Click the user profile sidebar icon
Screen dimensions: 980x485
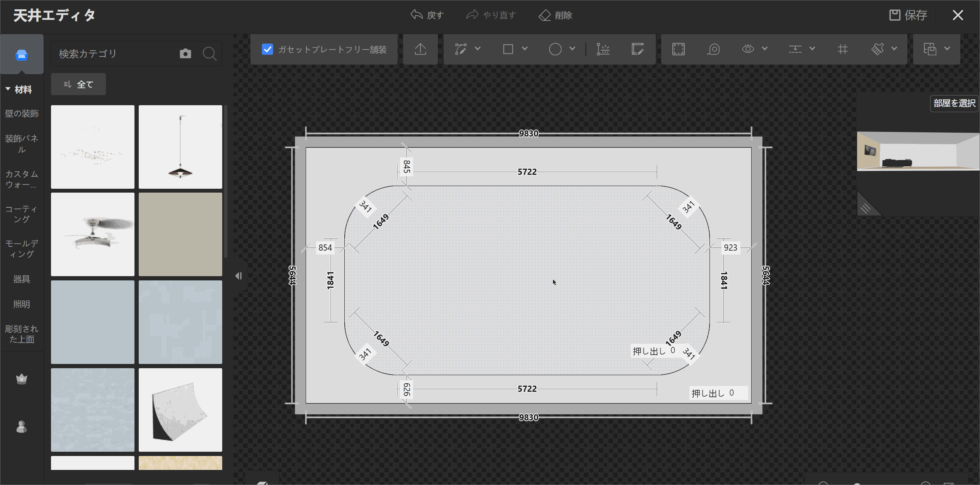(22, 427)
